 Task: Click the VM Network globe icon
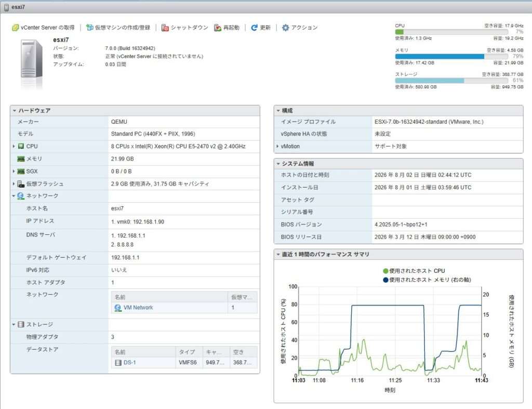click(x=118, y=308)
